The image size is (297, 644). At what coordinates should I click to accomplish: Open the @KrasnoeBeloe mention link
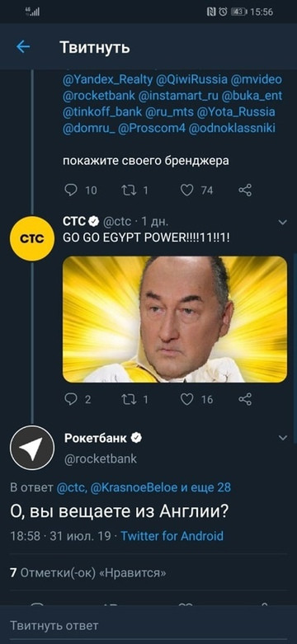[134, 487]
